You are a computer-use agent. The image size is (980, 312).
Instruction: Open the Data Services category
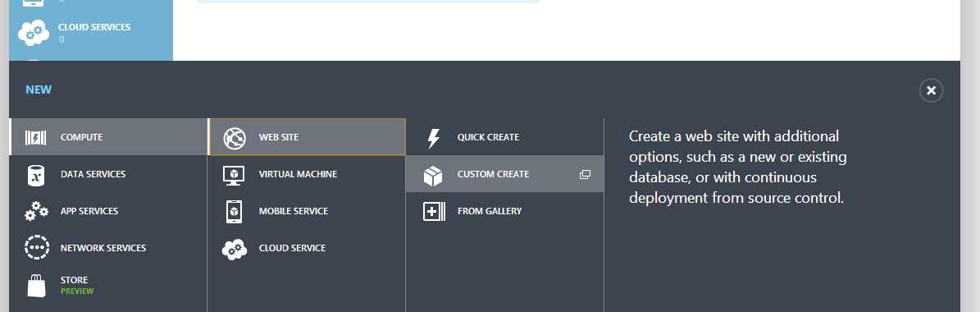pyautogui.click(x=108, y=174)
